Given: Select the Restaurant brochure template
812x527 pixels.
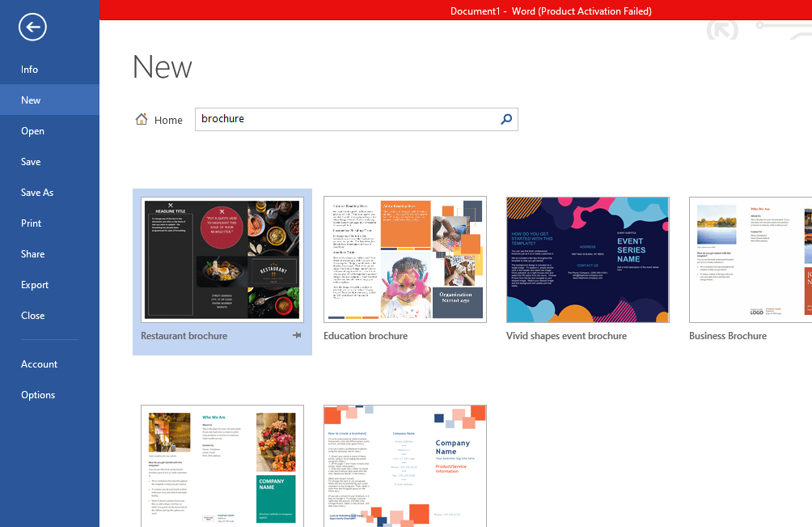Looking at the screenshot, I should point(222,257).
